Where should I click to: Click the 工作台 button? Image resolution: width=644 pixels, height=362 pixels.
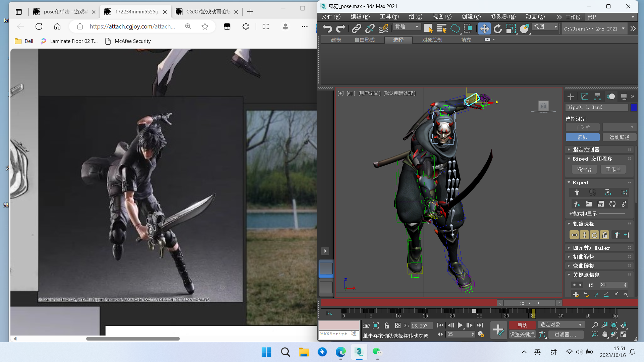pyautogui.click(x=613, y=170)
